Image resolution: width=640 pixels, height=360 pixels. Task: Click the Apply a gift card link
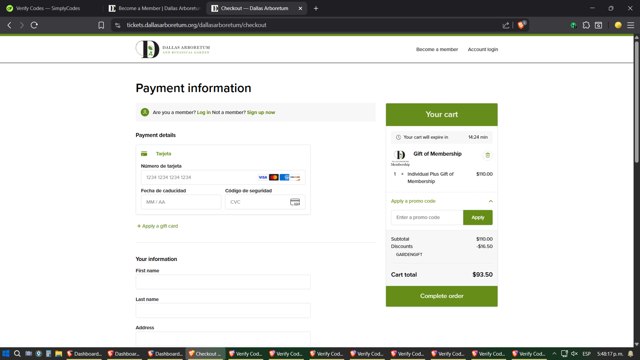[158, 226]
